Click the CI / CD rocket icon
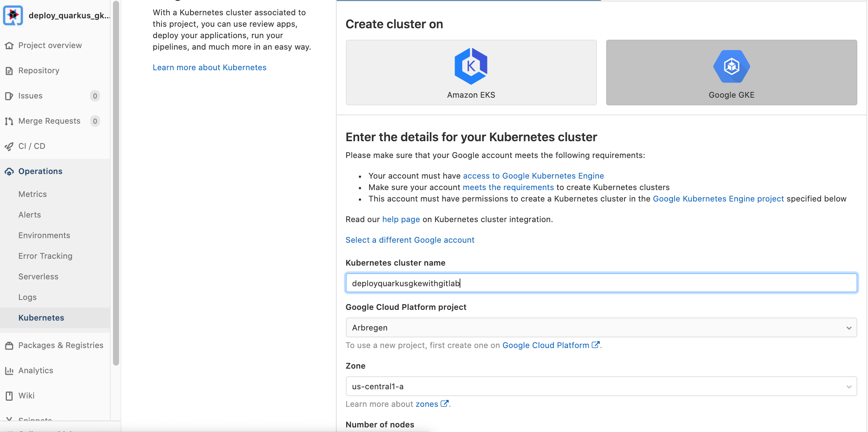This screenshot has height=432, width=868. click(x=9, y=146)
